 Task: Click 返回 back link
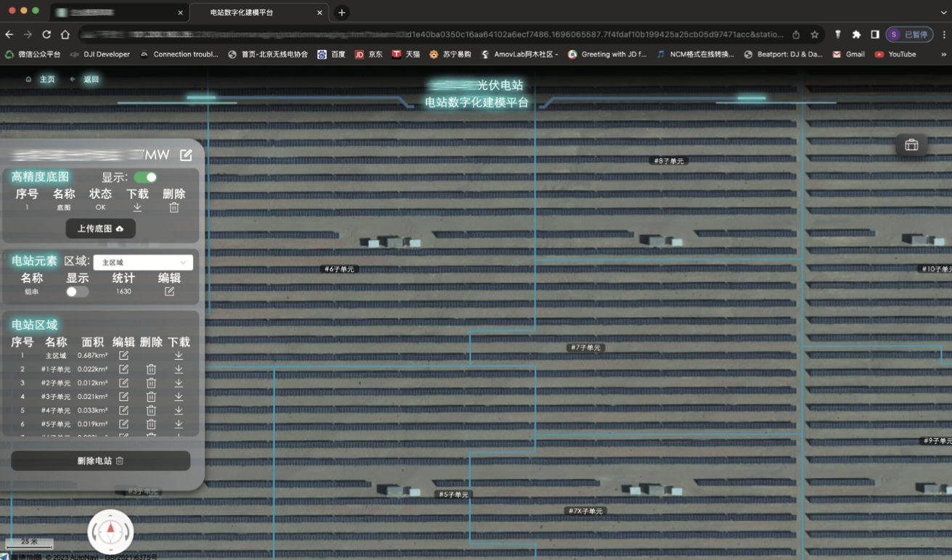coord(83,79)
